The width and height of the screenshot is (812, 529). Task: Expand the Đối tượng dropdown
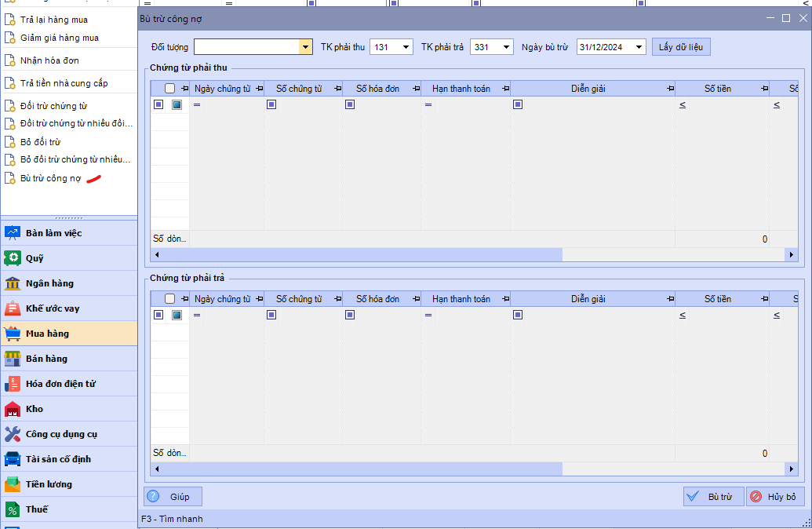pyautogui.click(x=305, y=47)
